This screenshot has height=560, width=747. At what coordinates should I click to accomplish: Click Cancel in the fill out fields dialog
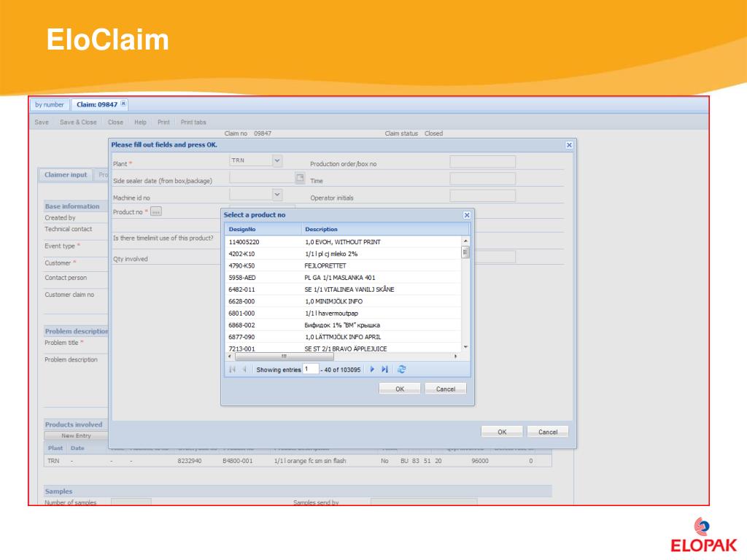tap(548, 432)
